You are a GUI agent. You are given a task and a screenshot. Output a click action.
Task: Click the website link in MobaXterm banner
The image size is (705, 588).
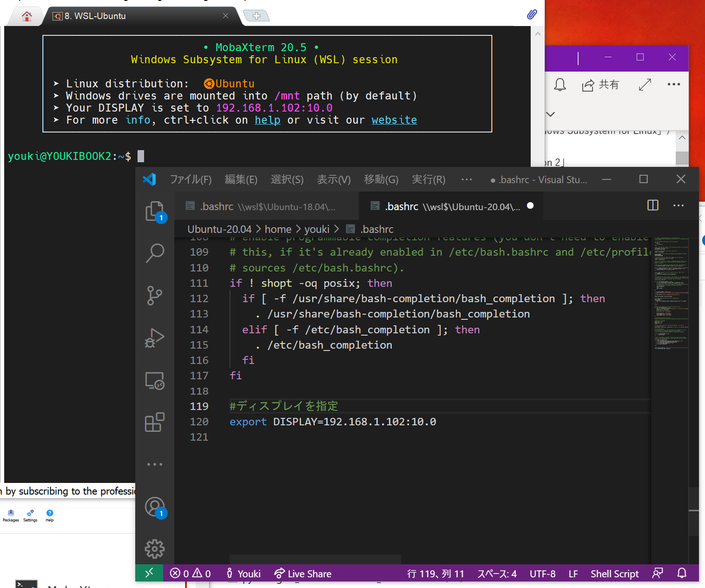click(394, 120)
